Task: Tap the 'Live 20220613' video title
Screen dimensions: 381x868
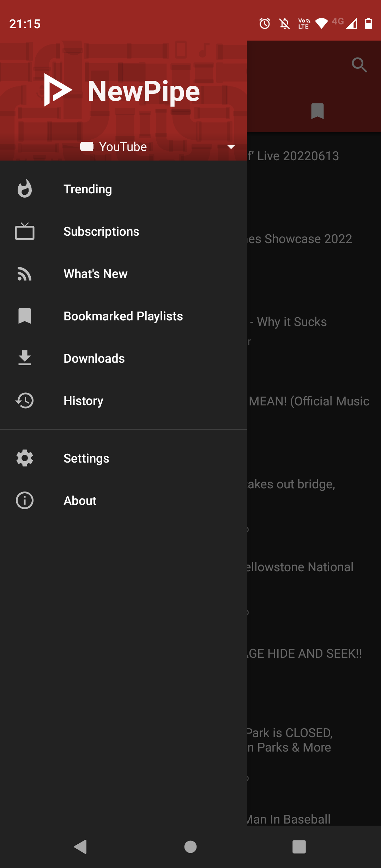Action: coord(293,156)
